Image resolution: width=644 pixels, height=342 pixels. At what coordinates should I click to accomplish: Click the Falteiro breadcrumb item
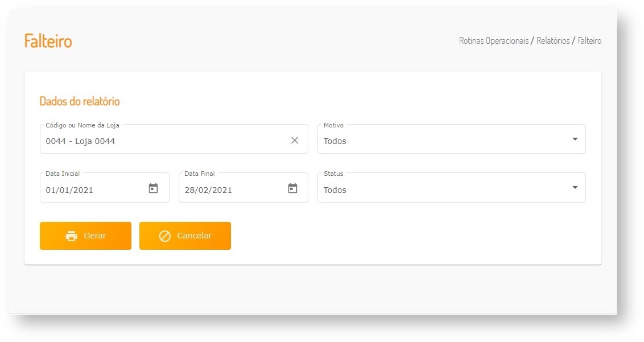(589, 41)
